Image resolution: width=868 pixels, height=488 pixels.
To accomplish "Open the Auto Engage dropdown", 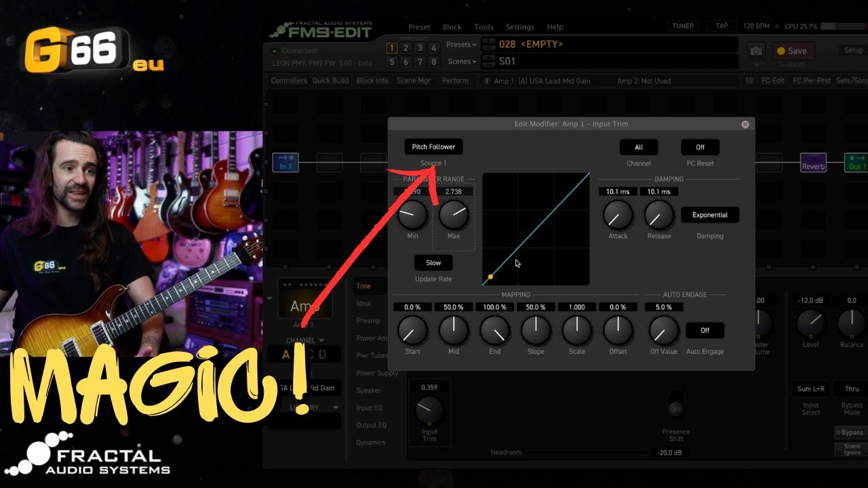I will 705,330.
